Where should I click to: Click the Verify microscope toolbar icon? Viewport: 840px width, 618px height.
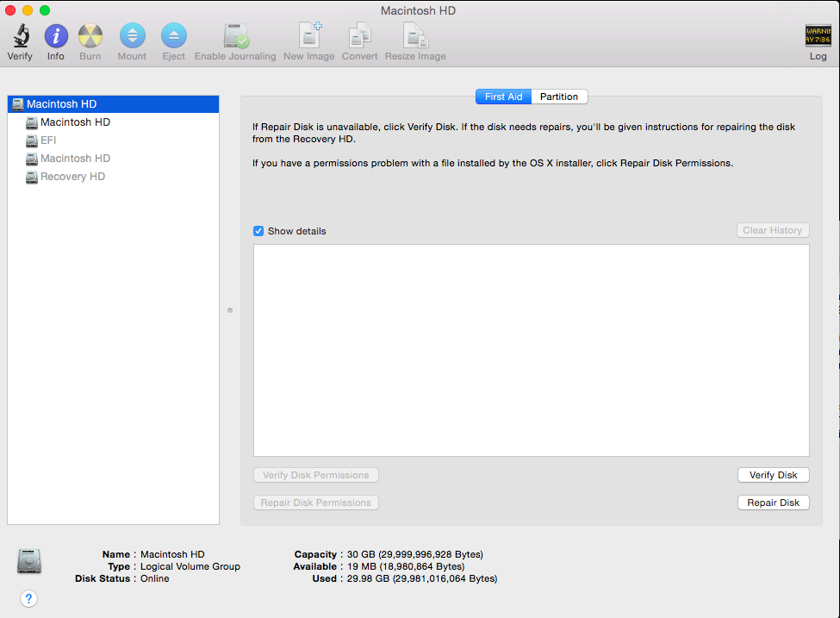(20, 36)
